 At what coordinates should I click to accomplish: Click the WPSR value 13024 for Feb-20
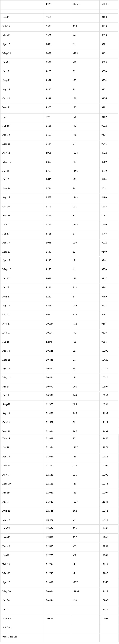pyautogui.click(x=105, y=565)
